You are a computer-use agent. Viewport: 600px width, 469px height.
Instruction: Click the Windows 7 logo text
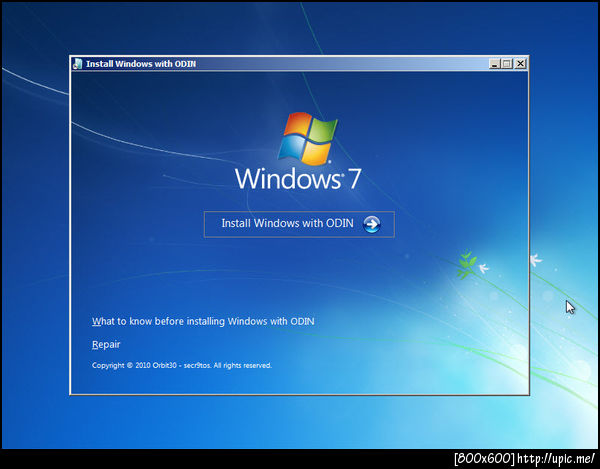point(298,179)
